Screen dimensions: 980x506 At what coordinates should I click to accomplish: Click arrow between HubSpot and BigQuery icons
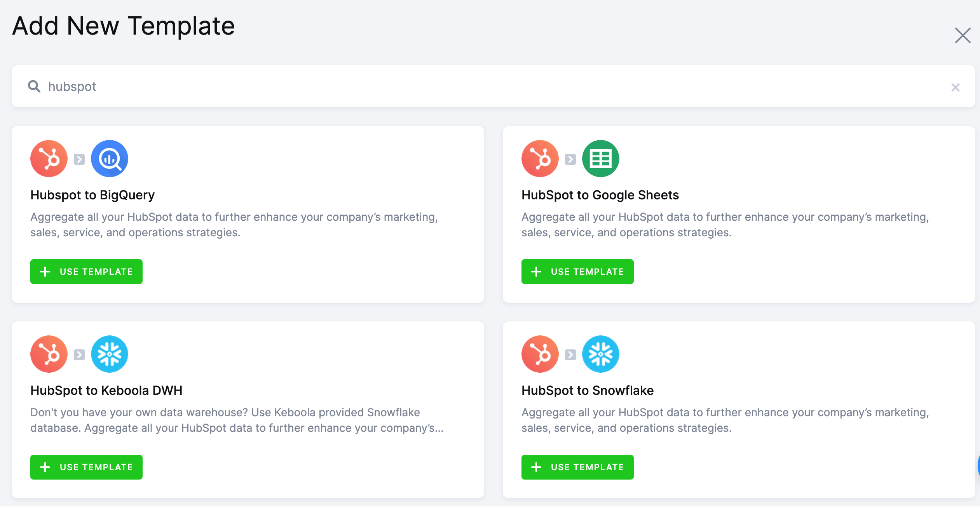[79, 159]
